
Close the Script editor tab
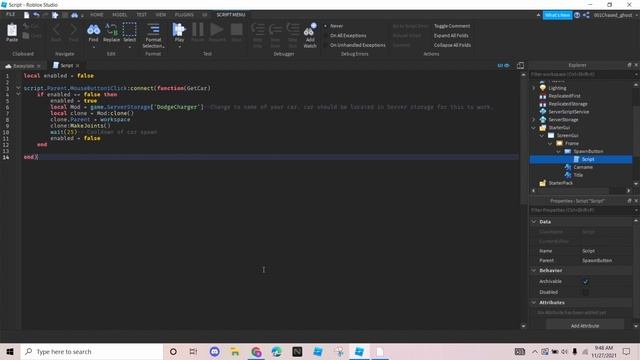[78, 66]
